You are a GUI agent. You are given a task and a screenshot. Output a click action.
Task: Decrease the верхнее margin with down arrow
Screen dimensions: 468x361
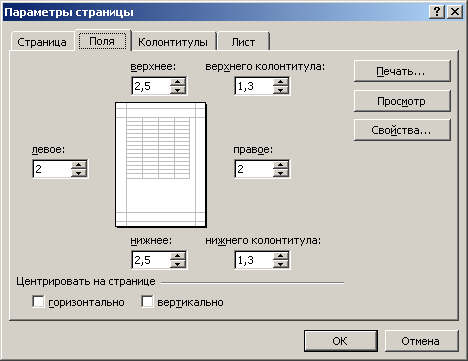tap(178, 90)
